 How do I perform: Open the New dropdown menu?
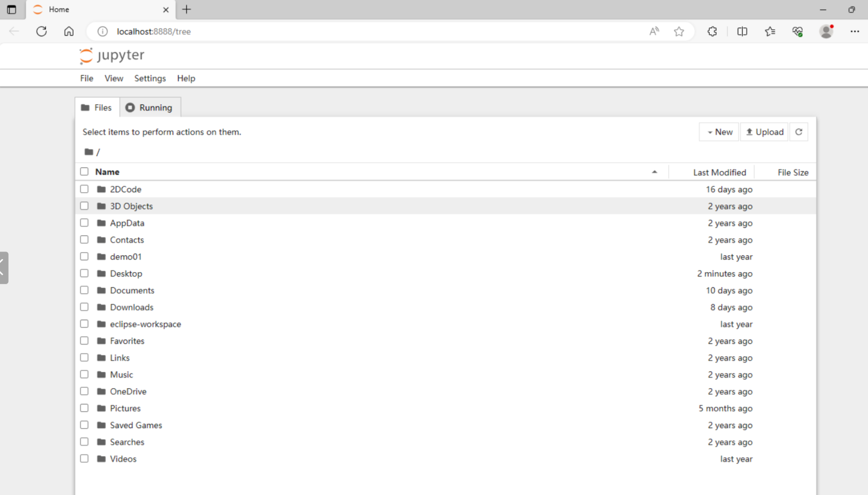pos(719,132)
